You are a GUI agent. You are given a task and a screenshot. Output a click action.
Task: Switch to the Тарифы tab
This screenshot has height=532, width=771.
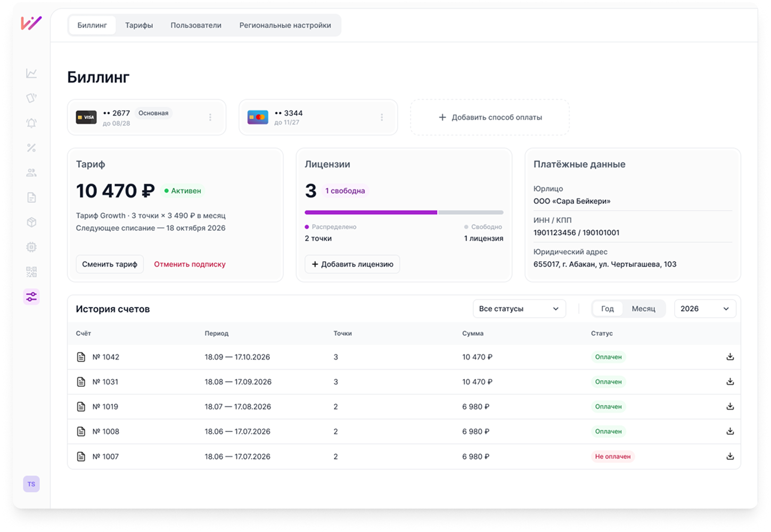(139, 25)
